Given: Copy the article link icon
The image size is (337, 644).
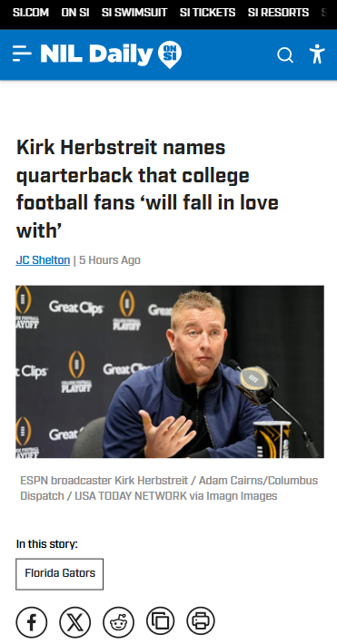Looking at the screenshot, I should pos(161,621).
